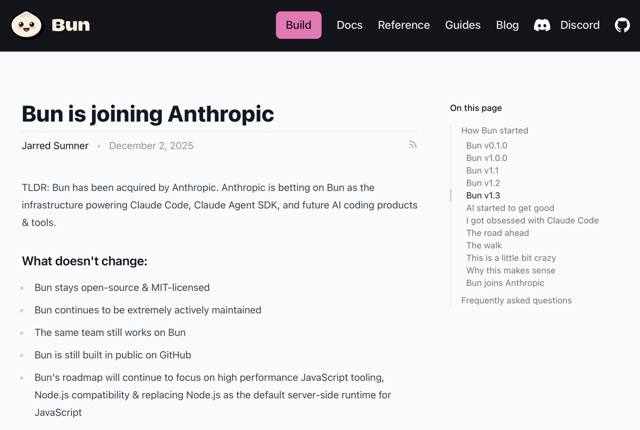Open the RSS feed icon

pyautogui.click(x=412, y=145)
